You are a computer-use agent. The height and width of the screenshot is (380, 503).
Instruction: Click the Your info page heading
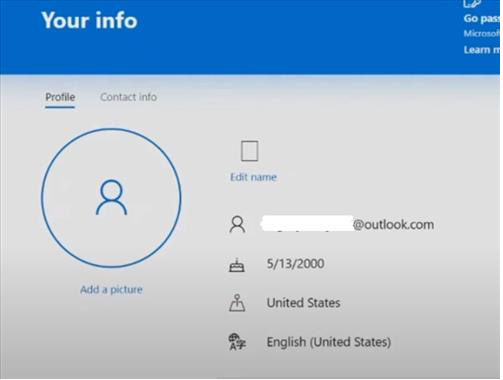point(89,20)
